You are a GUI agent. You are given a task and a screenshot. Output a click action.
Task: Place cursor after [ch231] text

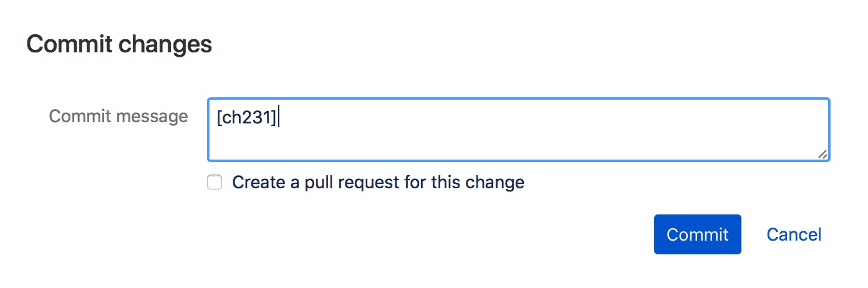click(279, 117)
